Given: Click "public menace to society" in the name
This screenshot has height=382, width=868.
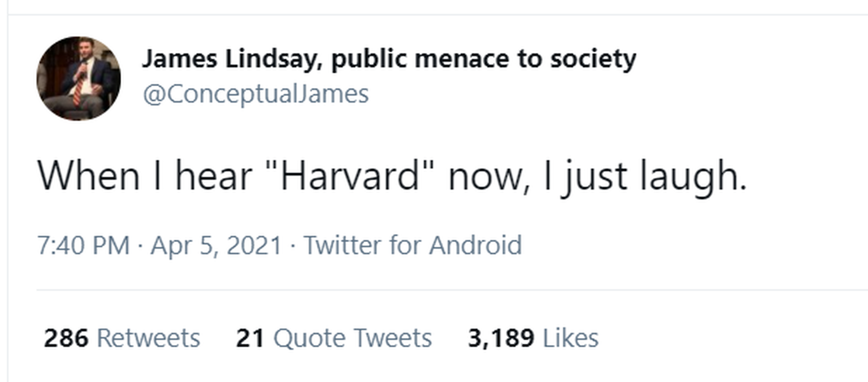Looking at the screenshot, I should click(x=484, y=59).
